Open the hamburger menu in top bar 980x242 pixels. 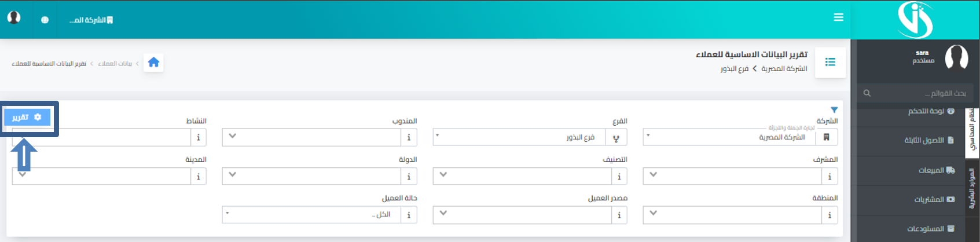[838, 17]
